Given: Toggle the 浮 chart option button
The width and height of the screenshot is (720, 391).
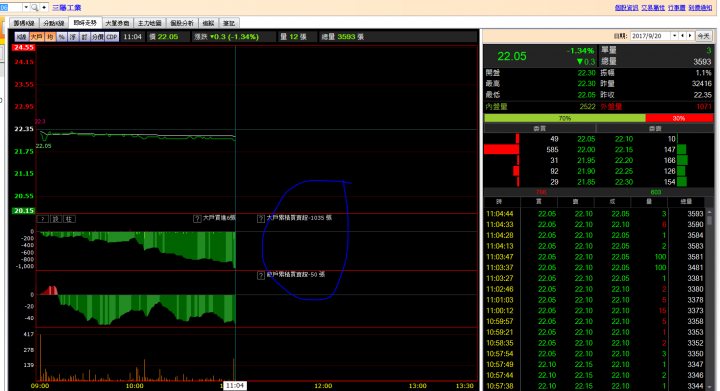Looking at the screenshot, I should 73,37.
